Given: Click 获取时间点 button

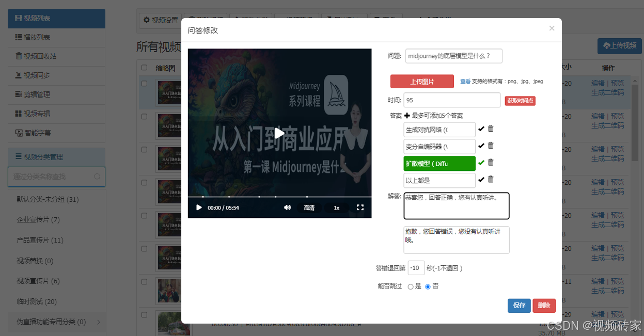Looking at the screenshot, I should pyautogui.click(x=520, y=101).
